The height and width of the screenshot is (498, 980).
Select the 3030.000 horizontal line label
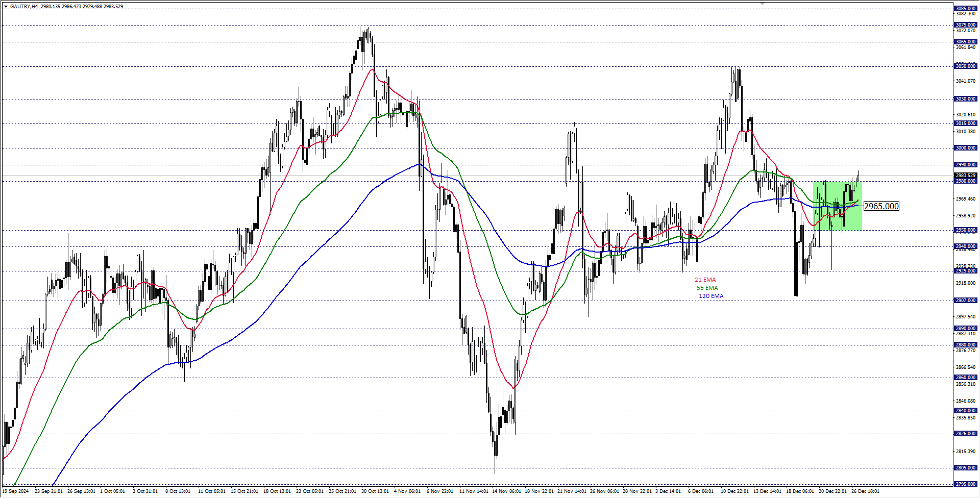[x=965, y=99]
